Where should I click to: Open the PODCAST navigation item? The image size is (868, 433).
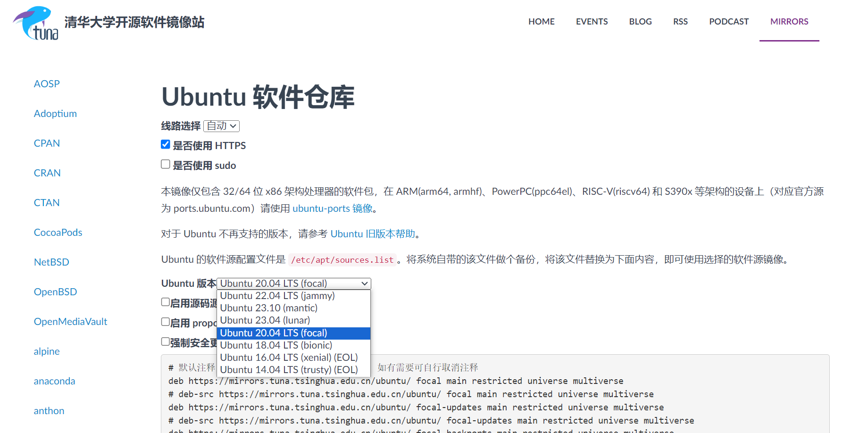click(729, 22)
